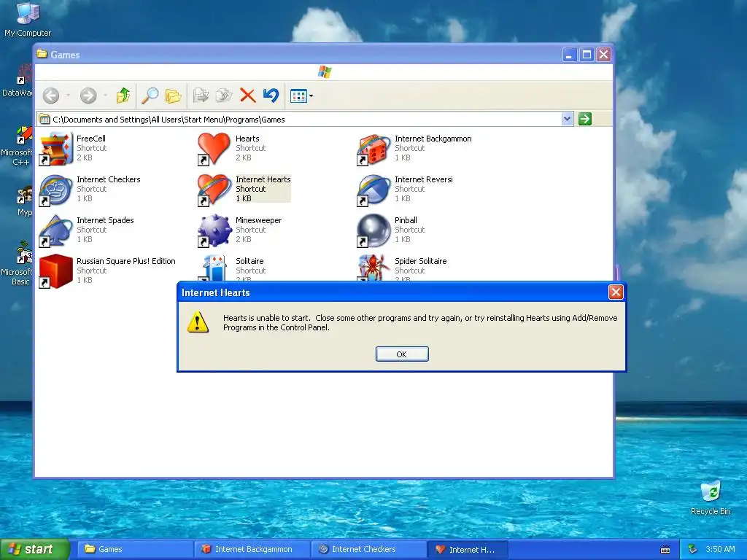This screenshot has height=560, width=747.
Task: Select the FreeCell shortcut icon
Action: click(x=55, y=149)
